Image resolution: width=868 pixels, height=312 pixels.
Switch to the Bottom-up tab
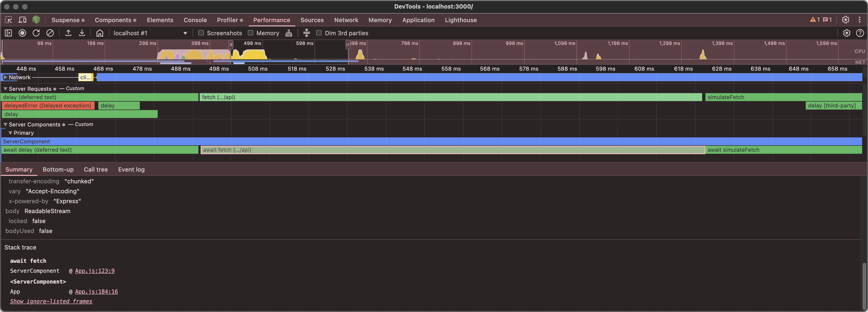point(58,170)
